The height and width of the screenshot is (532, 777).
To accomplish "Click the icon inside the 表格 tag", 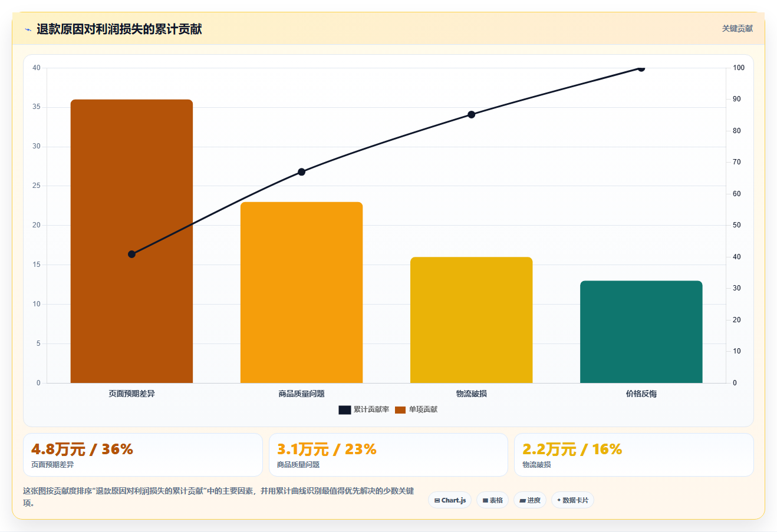I will [485, 500].
